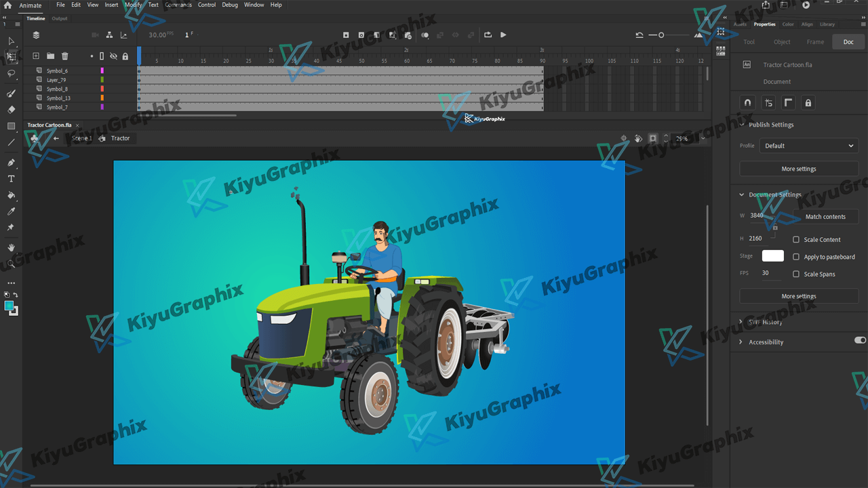The image size is (868, 488).
Task: Delete layer with the trash icon
Action: click(x=65, y=56)
